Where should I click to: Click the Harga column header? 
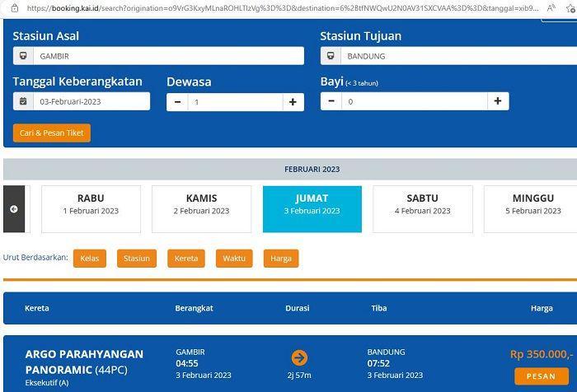pyautogui.click(x=542, y=308)
